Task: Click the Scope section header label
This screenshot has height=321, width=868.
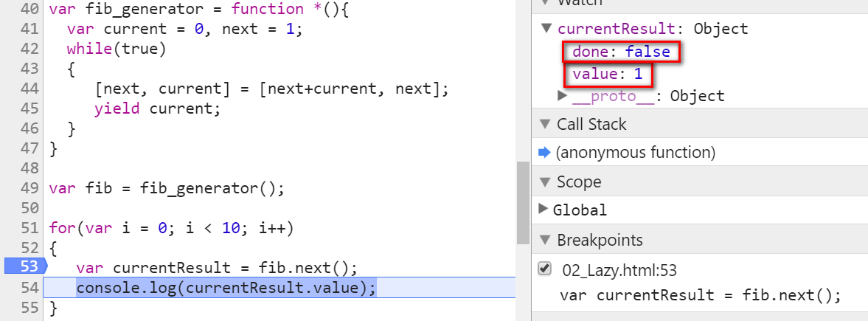Action: 578,182
